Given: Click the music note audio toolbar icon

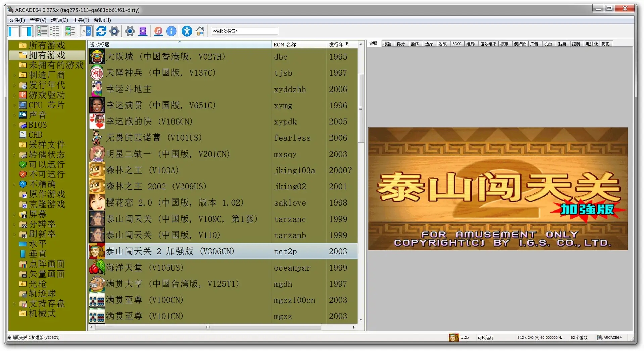Looking at the screenshot, I should (158, 32).
